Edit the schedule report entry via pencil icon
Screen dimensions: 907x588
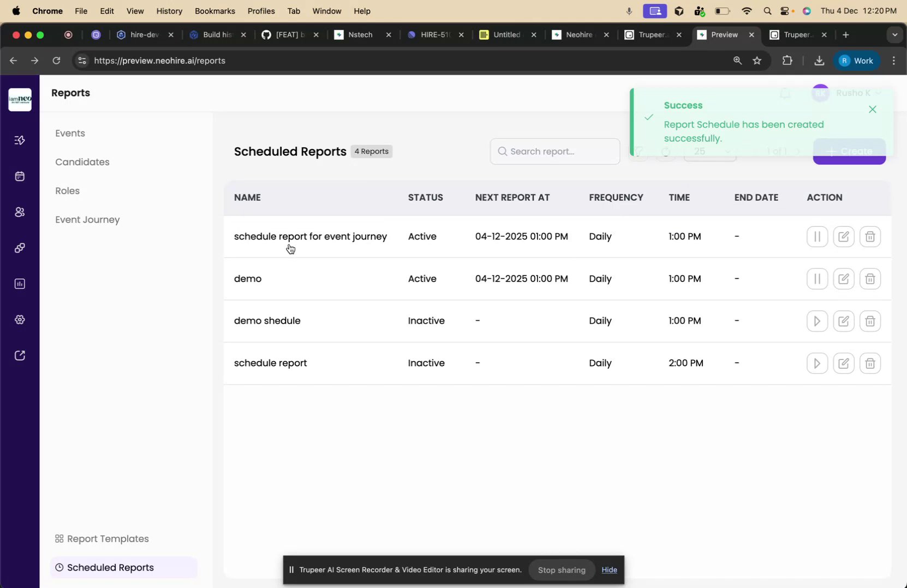click(844, 362)
